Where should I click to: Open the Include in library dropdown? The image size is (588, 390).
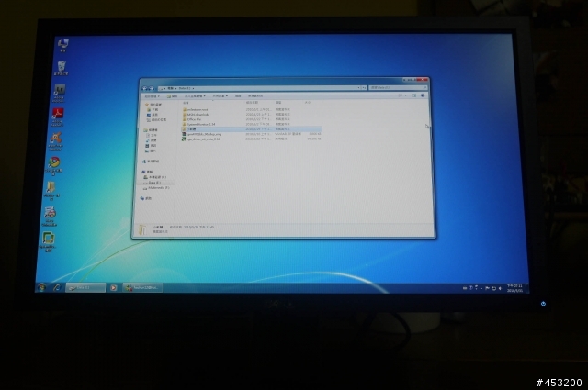[x=195, y=96]
